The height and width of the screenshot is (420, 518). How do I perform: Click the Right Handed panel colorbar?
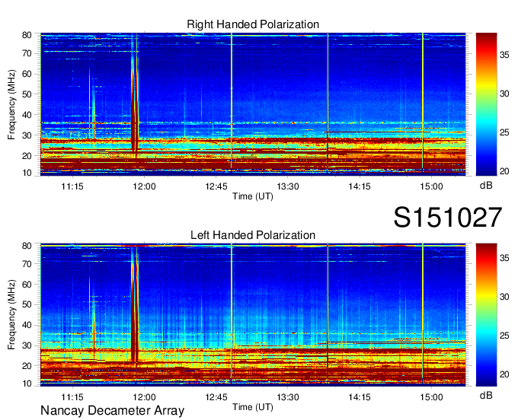(486, 104)
